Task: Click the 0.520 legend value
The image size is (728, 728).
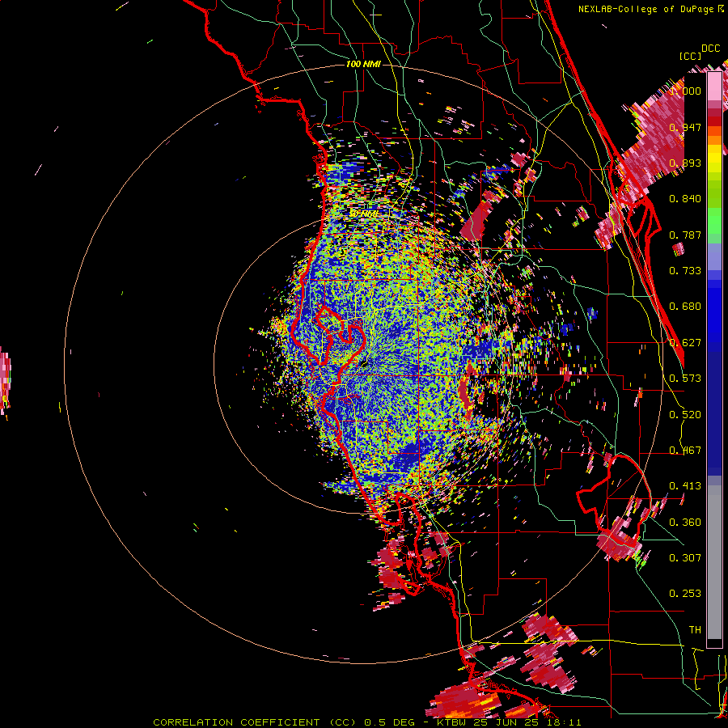Action: click(685, 414)
